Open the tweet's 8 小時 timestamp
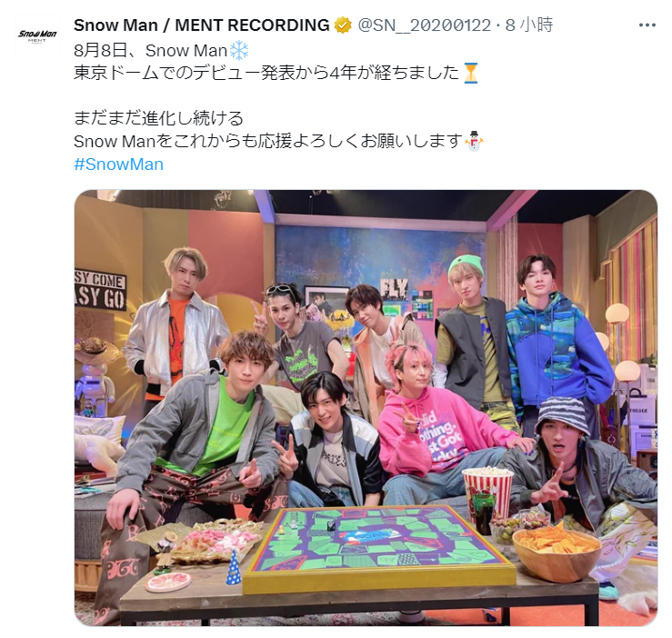The image size is (672, 638). [x=529, y=25]
